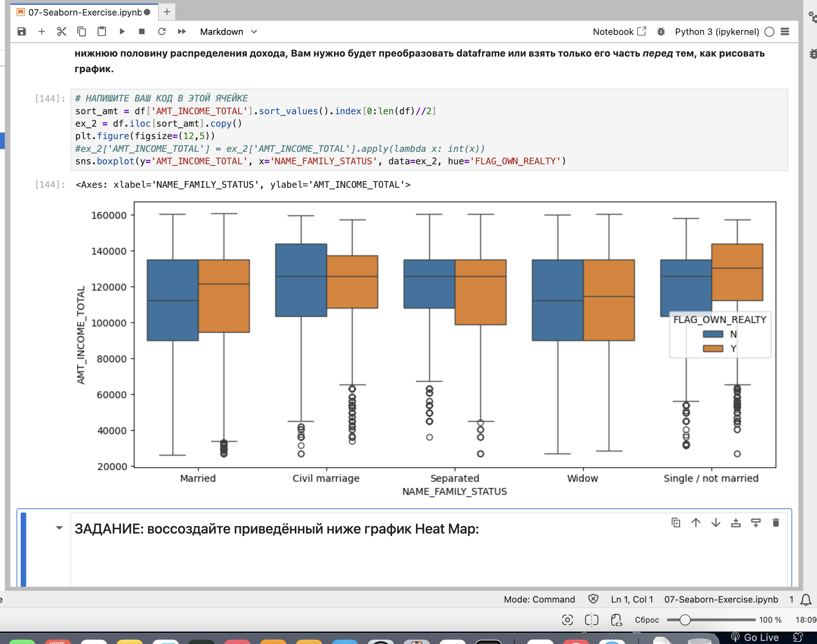Click the capture screenshot icon in bottom bar
The image size is (817, 644).
[568, 620]
